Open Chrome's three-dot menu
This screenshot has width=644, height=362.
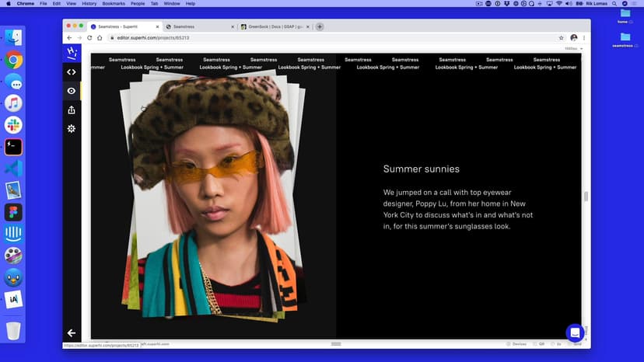(x=584, y=37)
